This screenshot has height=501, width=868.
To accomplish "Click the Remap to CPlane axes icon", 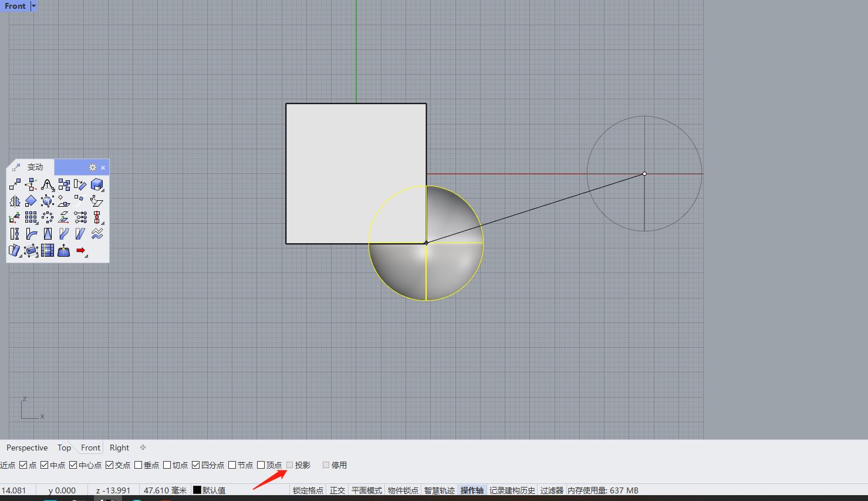I will click(15, 218).
